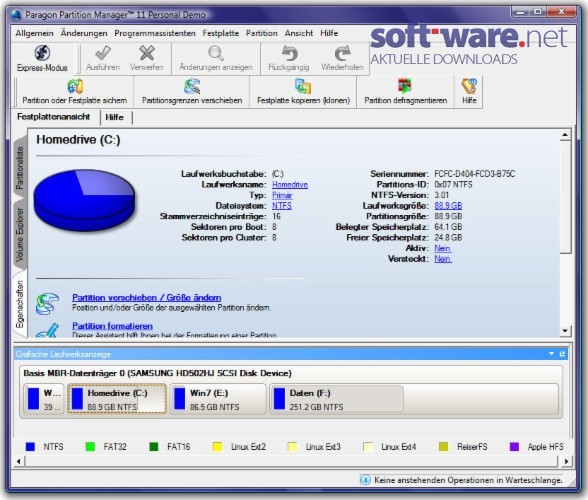Click the Aktiv Nein link
588x500 pixels.
pos(442,248)
